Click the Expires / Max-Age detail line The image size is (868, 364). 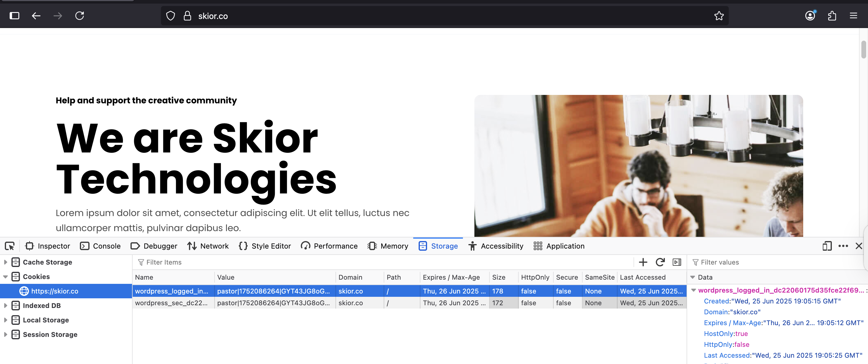pos(784,323)
